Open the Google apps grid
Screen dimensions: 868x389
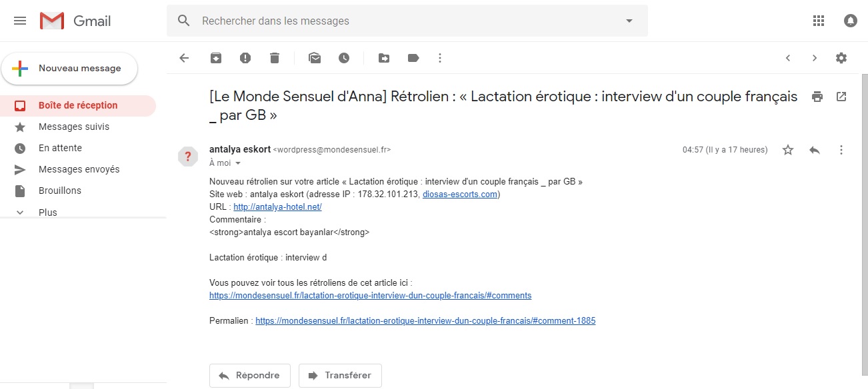pos(819,21)
